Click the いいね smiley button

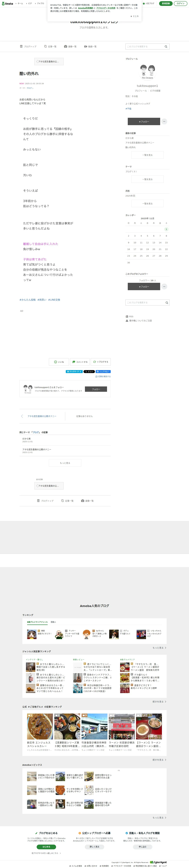click(x=59, y=362)
